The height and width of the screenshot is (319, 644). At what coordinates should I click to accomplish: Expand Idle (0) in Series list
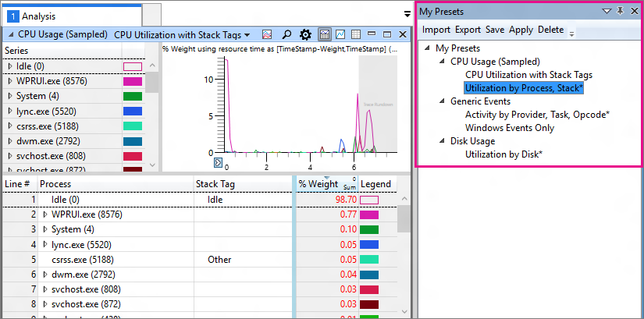click(x=10, y=66)
